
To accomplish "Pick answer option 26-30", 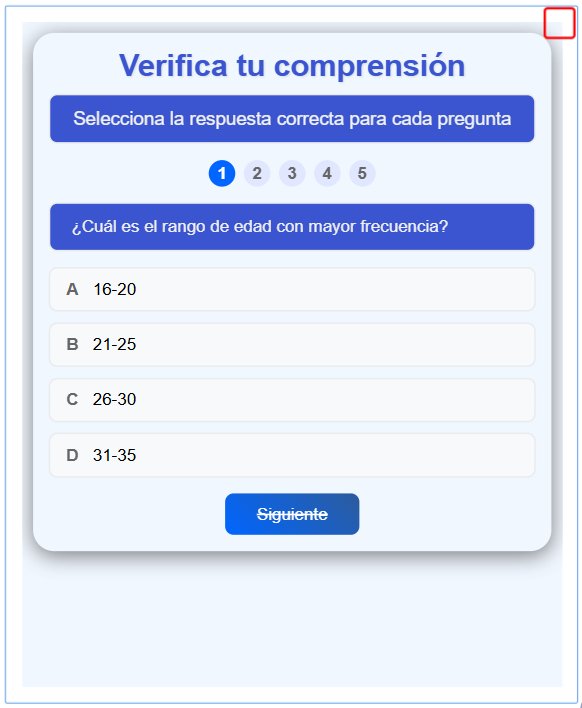I will [x=292, y=400].
